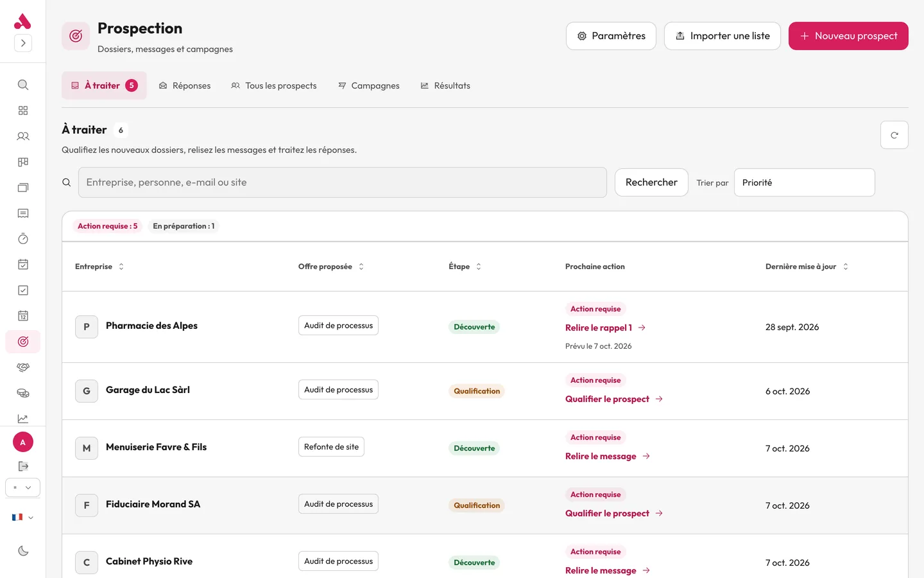Click the 6 oct. 2026 date cell
The image size is (924, 578).
click(x=787, y=391)
